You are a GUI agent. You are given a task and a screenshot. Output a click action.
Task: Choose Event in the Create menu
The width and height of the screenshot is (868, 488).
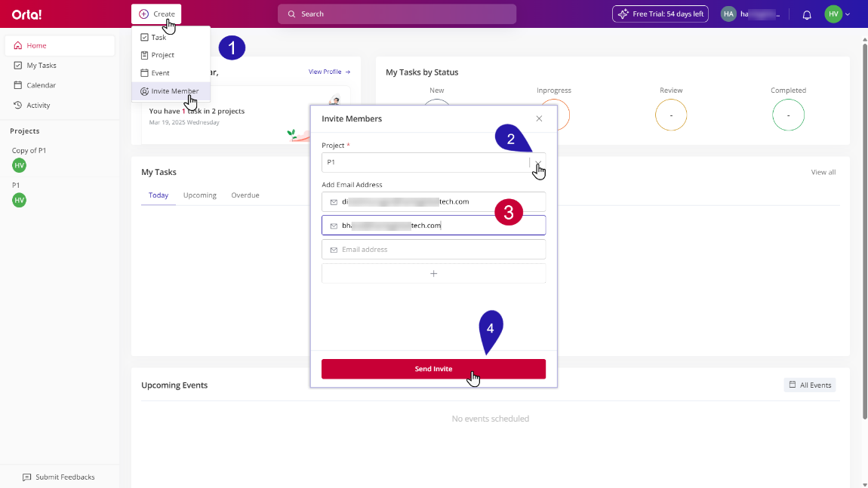click(x=160, y=73)
